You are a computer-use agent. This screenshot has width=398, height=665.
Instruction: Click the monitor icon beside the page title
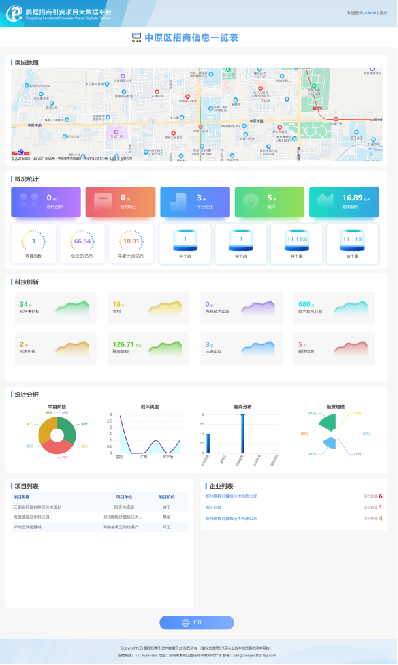136,38
